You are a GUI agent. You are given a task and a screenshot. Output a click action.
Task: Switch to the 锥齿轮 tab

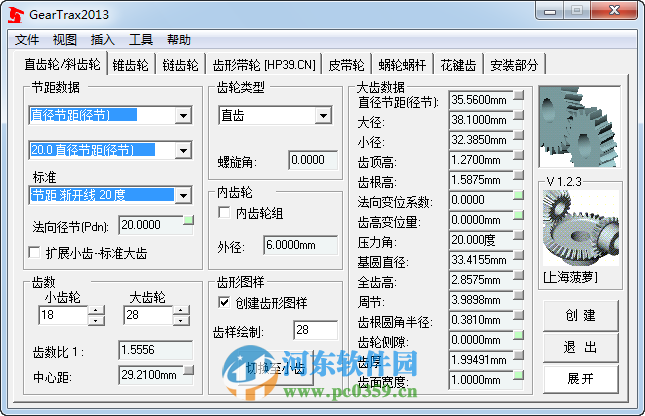click(131, 65)
